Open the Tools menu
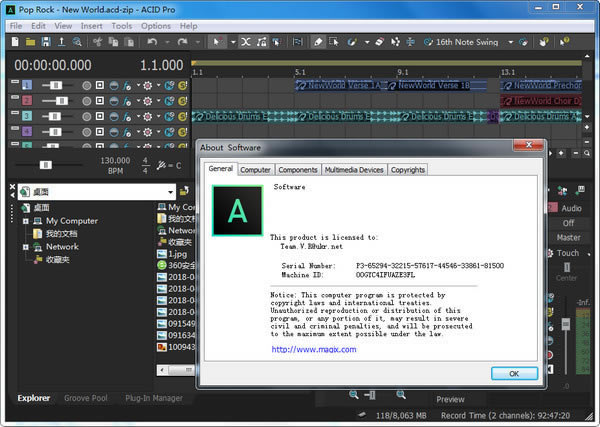 click(122, 26)
